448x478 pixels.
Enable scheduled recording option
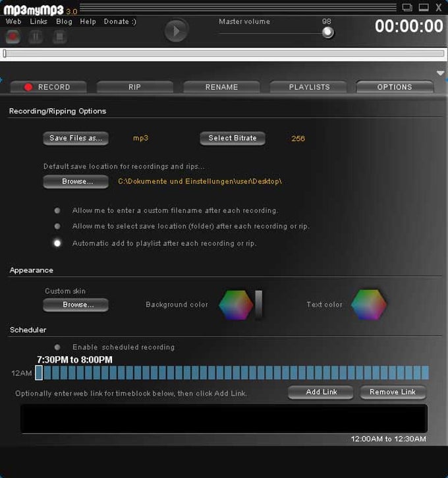pos(57,347)
